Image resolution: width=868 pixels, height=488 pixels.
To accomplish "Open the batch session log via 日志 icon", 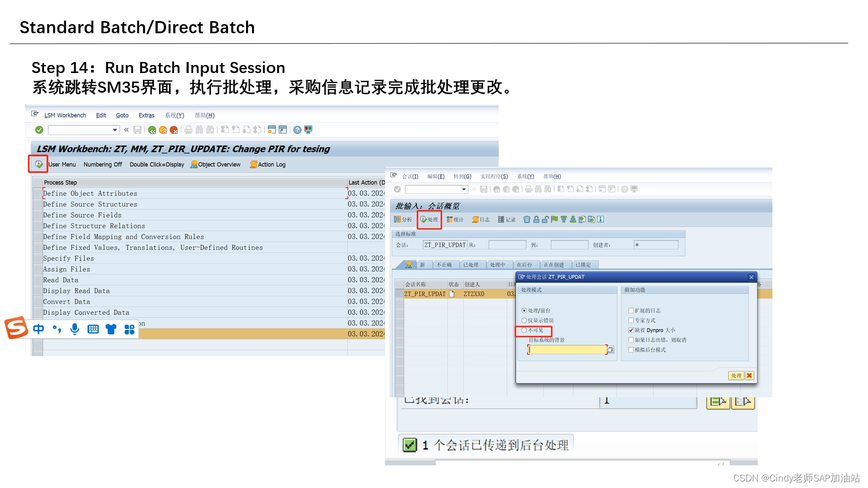I will (x=481, y=220).
